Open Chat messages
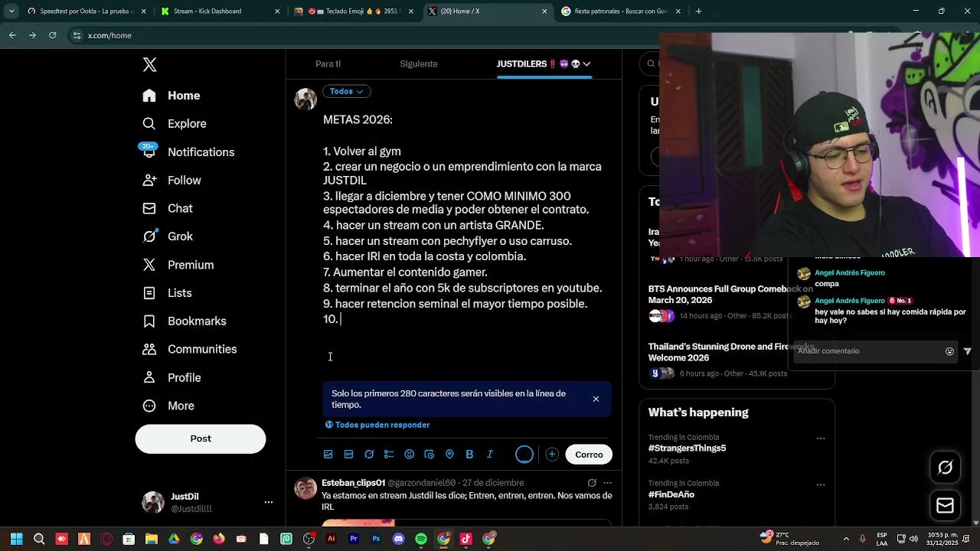 168,208
